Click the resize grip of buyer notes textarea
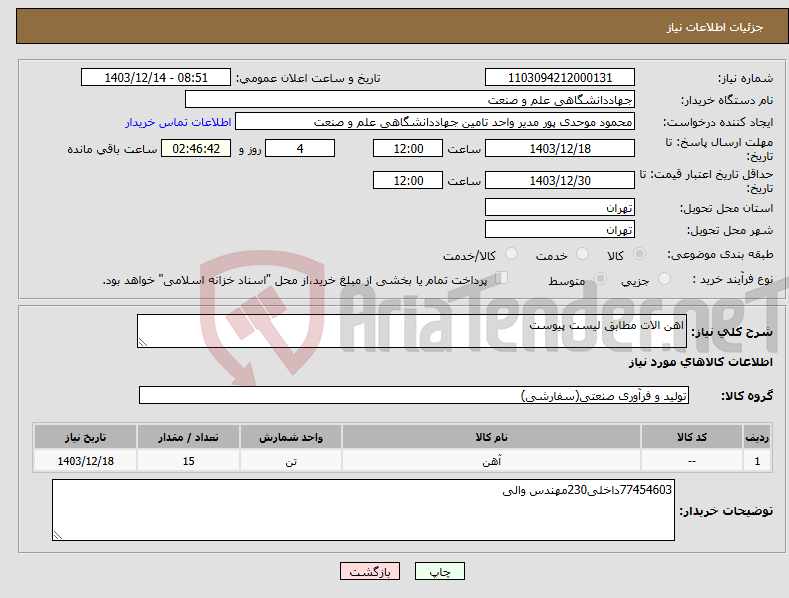 58,535
